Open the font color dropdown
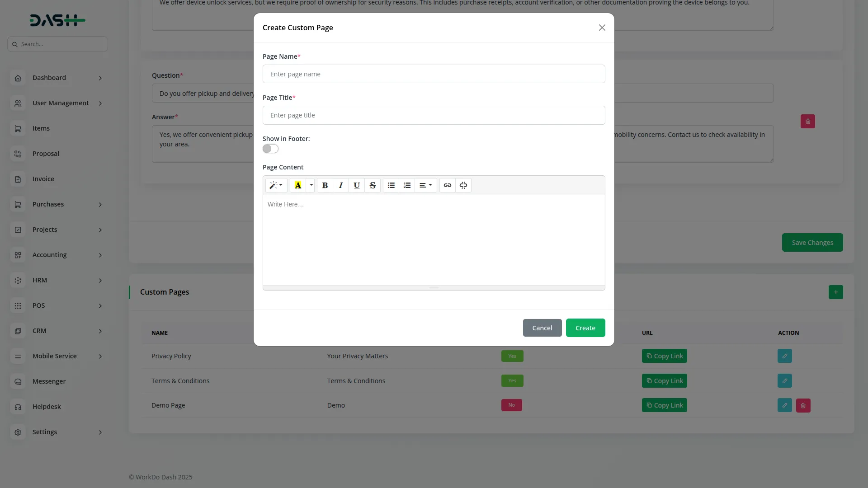The height and width of the screenshot is (488, 868). coord(311,185)
